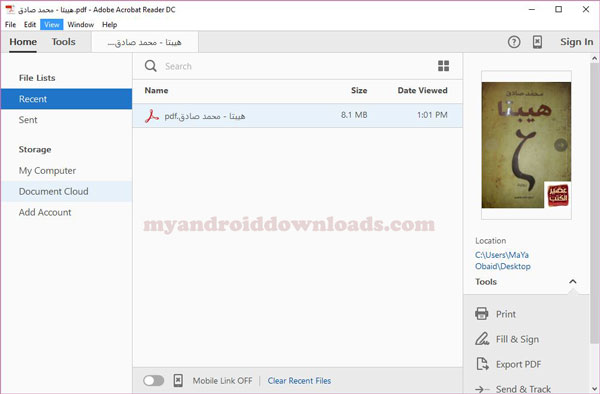The image size is (600, 394).
Task: Select Document Cloud under Storage
Action: pyautogui.click(x=67, y=191)
